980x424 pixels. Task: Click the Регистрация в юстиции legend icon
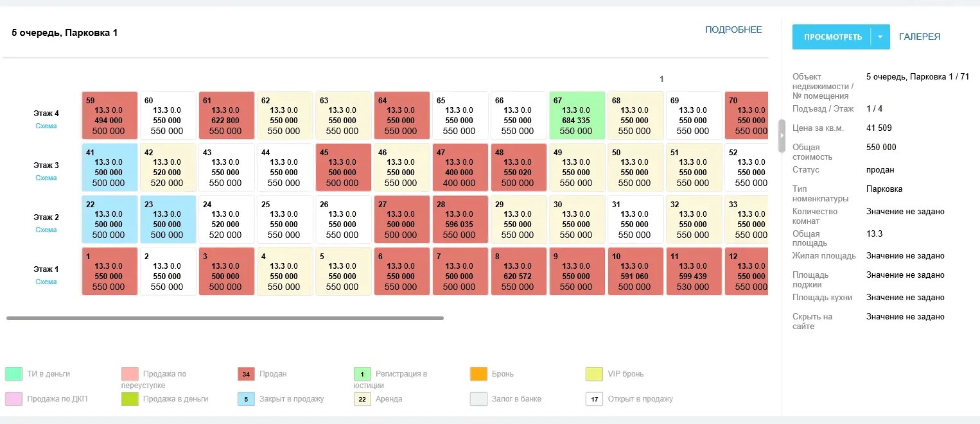coord(362,374)
